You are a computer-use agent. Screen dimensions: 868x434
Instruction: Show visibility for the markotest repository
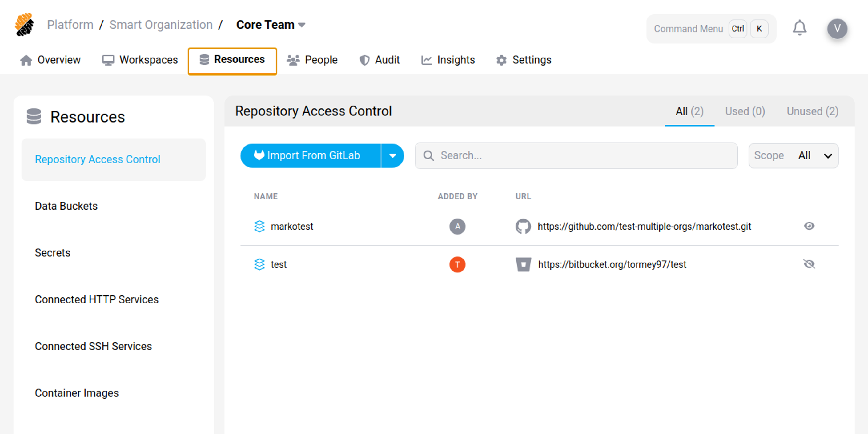tap(810, 226)
